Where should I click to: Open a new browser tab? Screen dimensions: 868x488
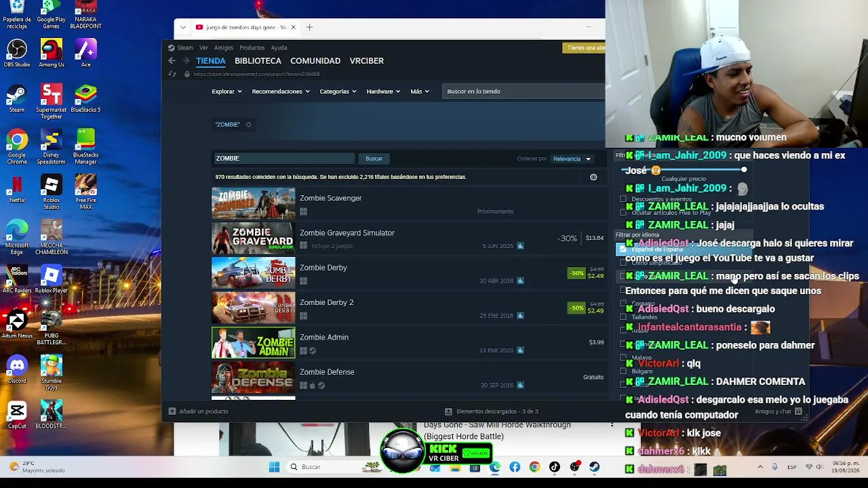click(309, 27)
